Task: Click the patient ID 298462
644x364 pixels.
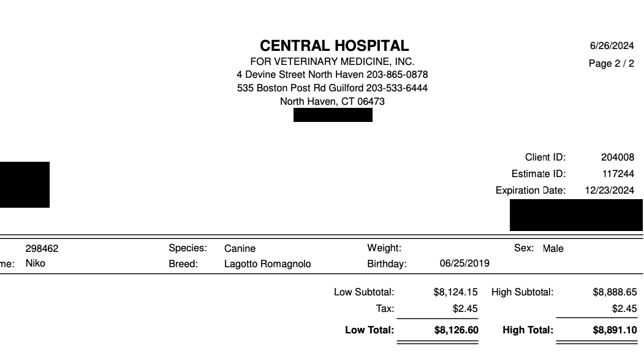Action: tap(42, 249)
